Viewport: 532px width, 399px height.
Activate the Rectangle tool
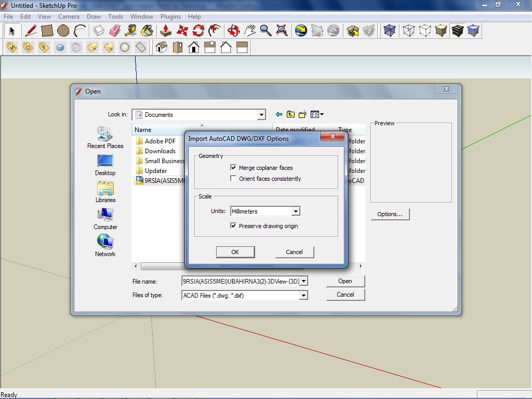pyautogui.click(x=46, y=31)
